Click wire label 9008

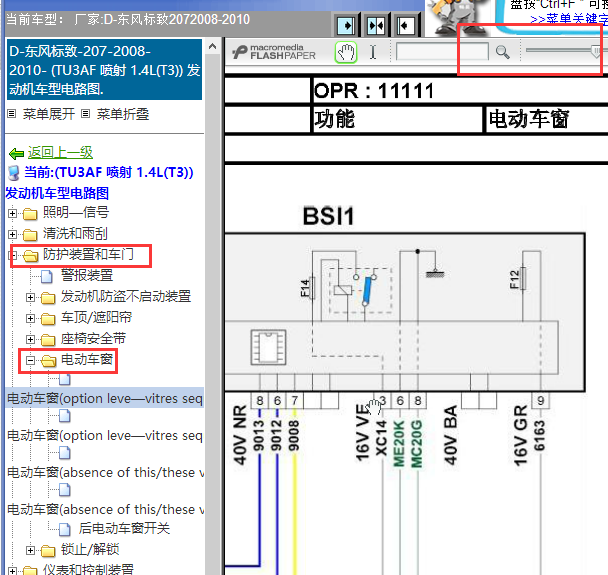coord(294,436)
